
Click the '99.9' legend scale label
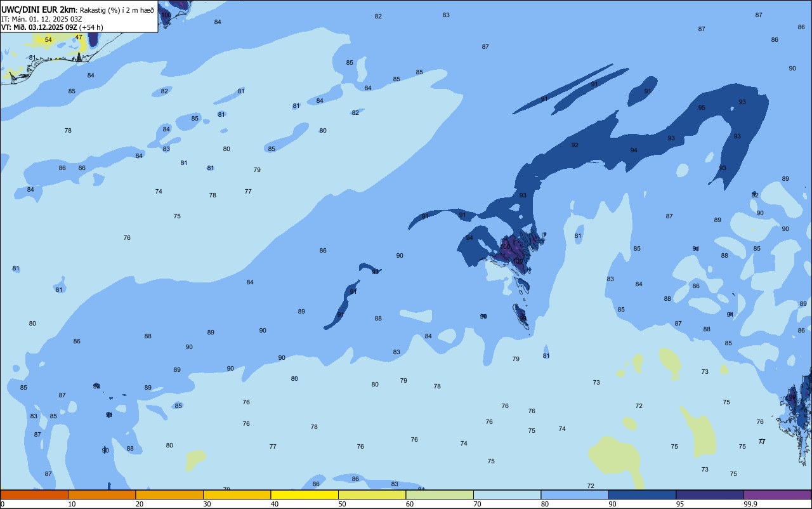tap(750, 504)
